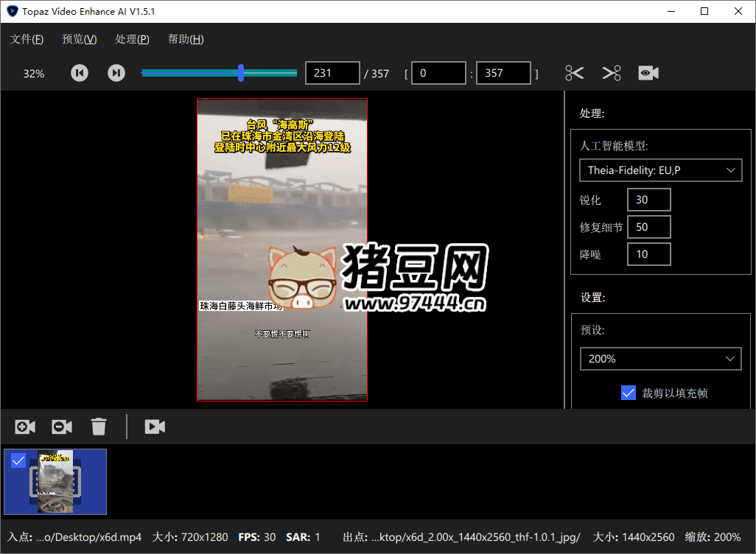The width and height of the screenshot is (756, 554).
Task: Click the trash can delete icon
Action: [99, 427]
